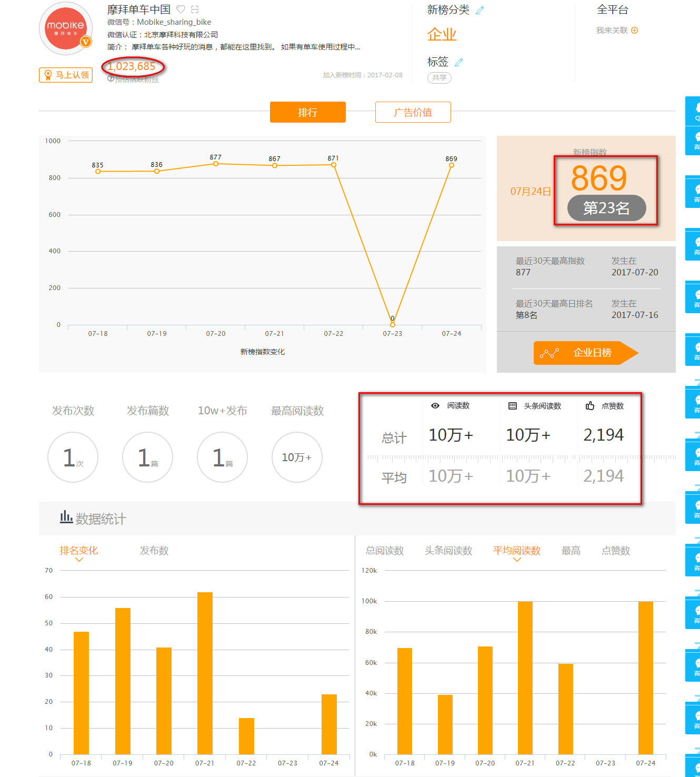
Task: Open the 企业 category link
Action: click(x=442, y=35)
